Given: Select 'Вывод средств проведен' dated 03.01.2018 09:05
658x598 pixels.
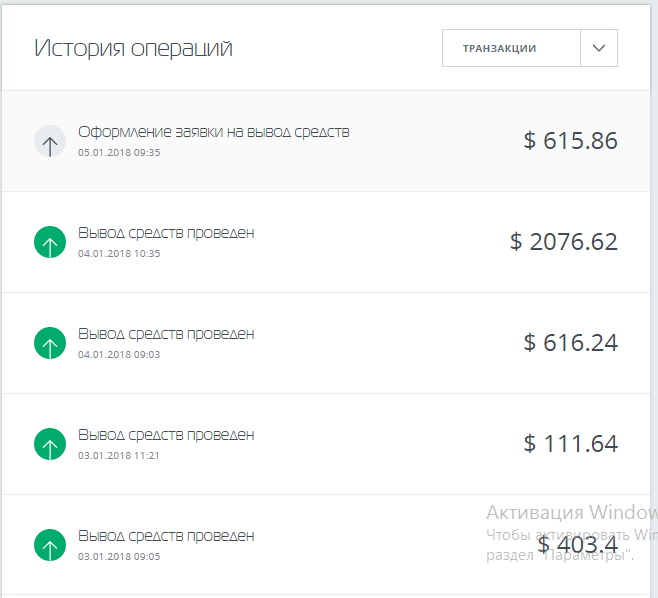Looking at the screenshot, I should [x=166, y=536].
